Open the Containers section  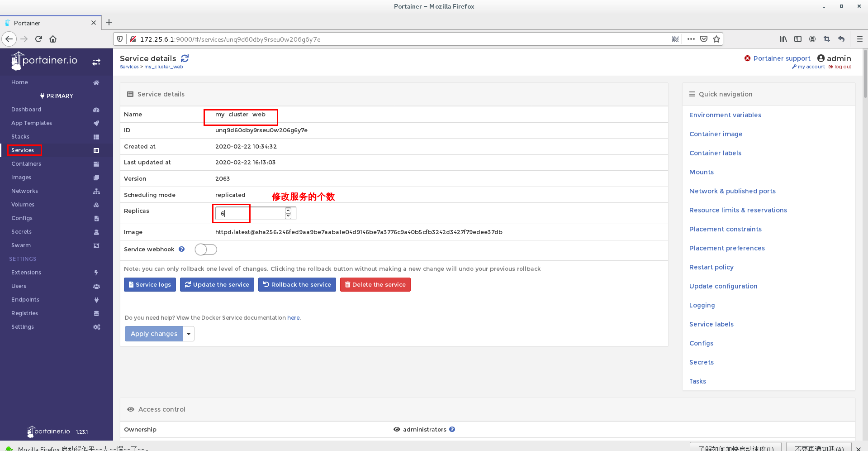[26, 163]
